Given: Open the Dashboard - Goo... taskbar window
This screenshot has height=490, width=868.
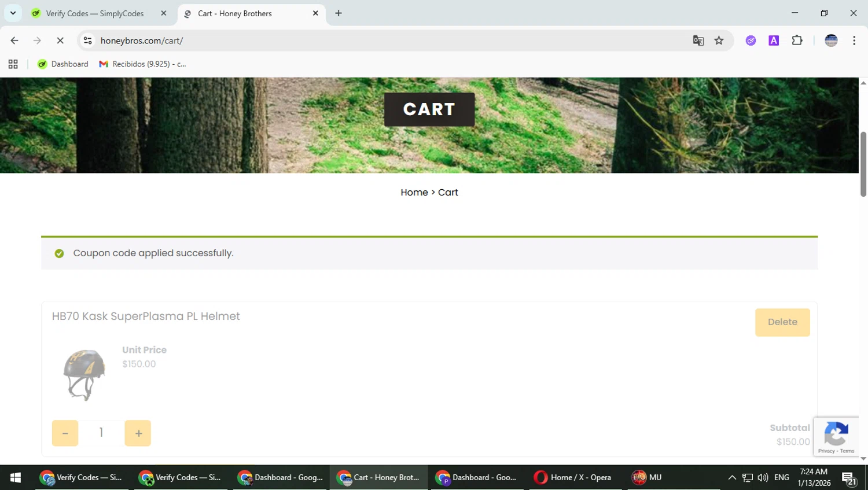Looking at the screenshot, I should click(x=477, y=477).
